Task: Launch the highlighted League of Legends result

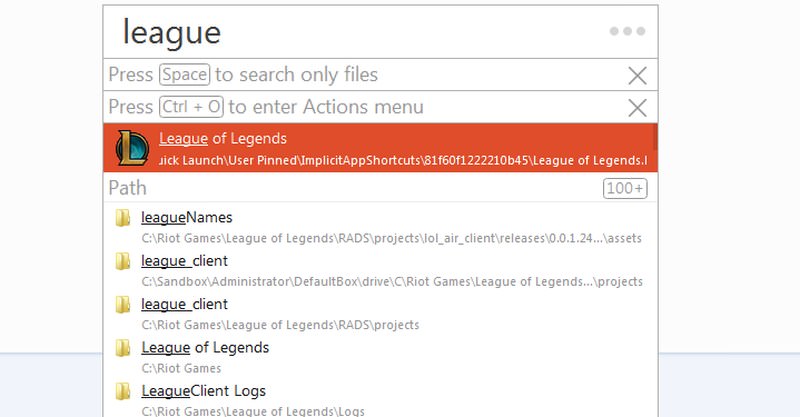Action: pos(380,148)
